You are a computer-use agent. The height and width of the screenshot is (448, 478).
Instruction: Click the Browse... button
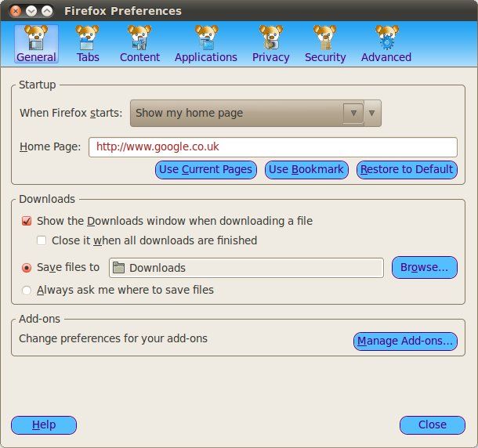pos(425,268)
